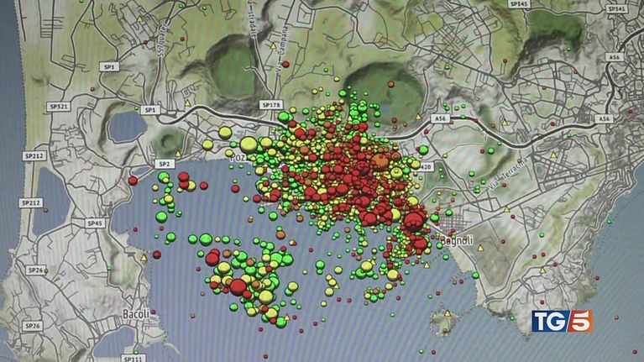Viewport: 644px width, 362px height.
Task: Click the SP45 road label
Action: pyautogui.click(x=95, y=223)
